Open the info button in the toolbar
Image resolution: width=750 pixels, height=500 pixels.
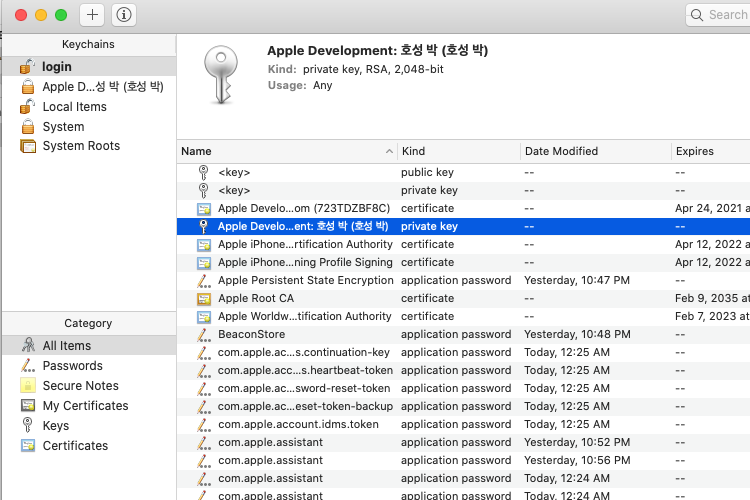pyautogui.click(x=124, y=15)
